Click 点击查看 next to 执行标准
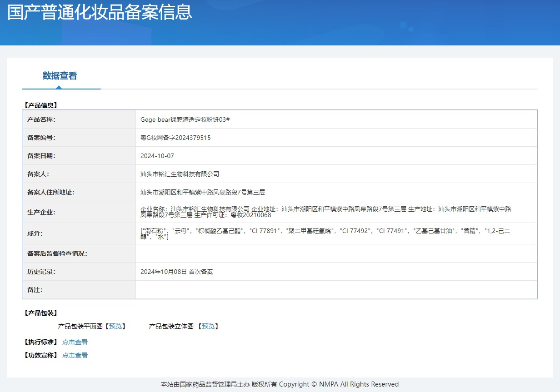 [75, 342]
